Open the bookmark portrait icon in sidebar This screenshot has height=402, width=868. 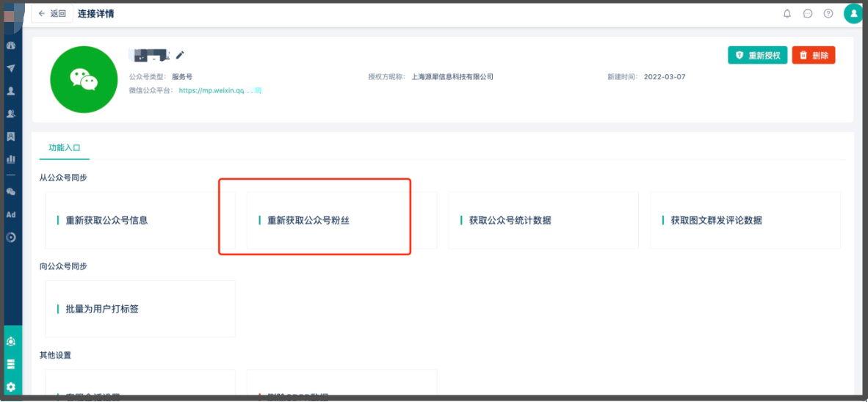10,136
